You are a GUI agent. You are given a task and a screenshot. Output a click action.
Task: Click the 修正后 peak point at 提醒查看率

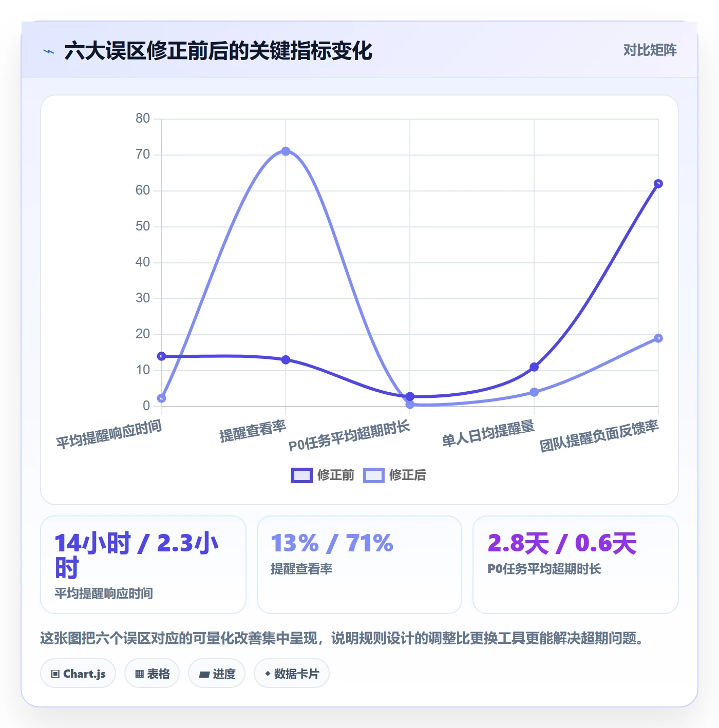[x=286, y=151]
